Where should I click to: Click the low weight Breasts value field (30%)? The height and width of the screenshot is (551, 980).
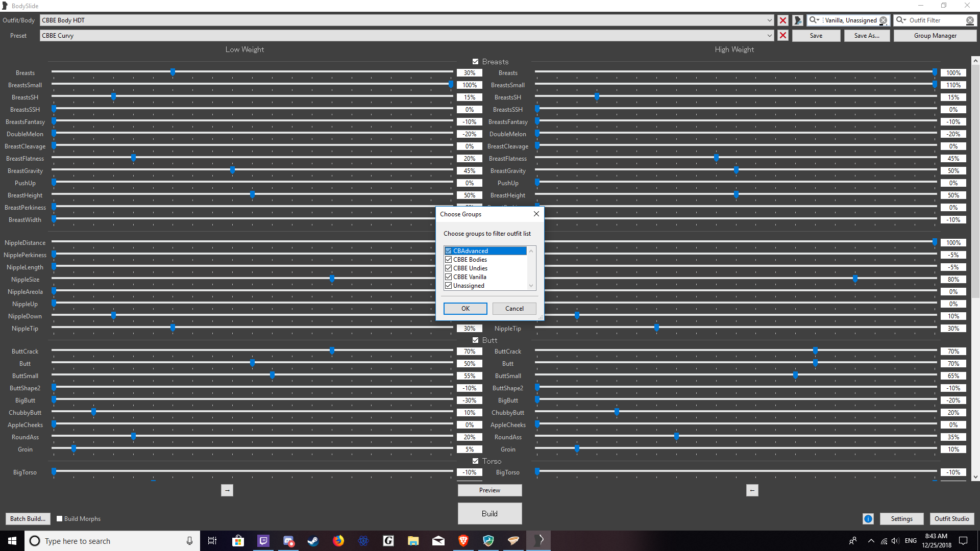coord(470,73)
